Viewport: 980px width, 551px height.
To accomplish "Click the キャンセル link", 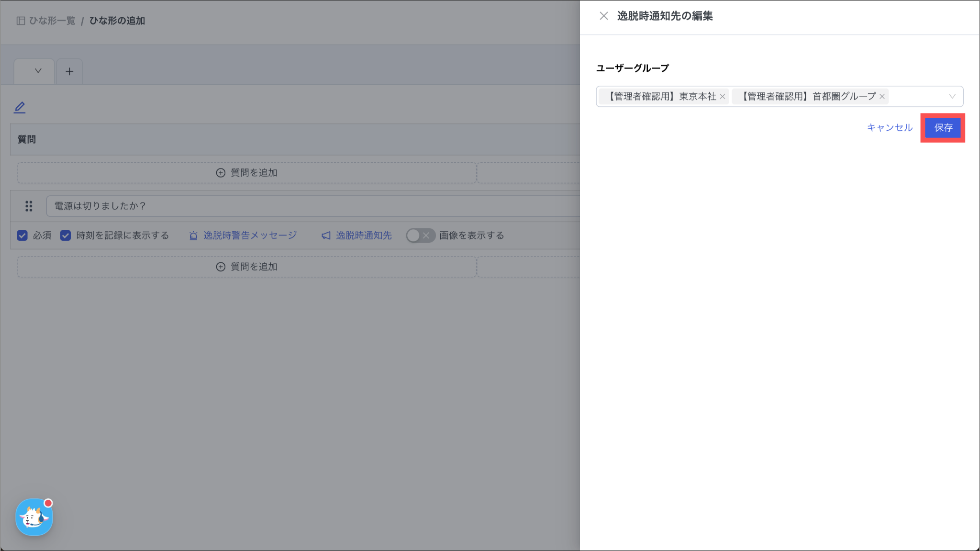I will [x=890, y=128].
